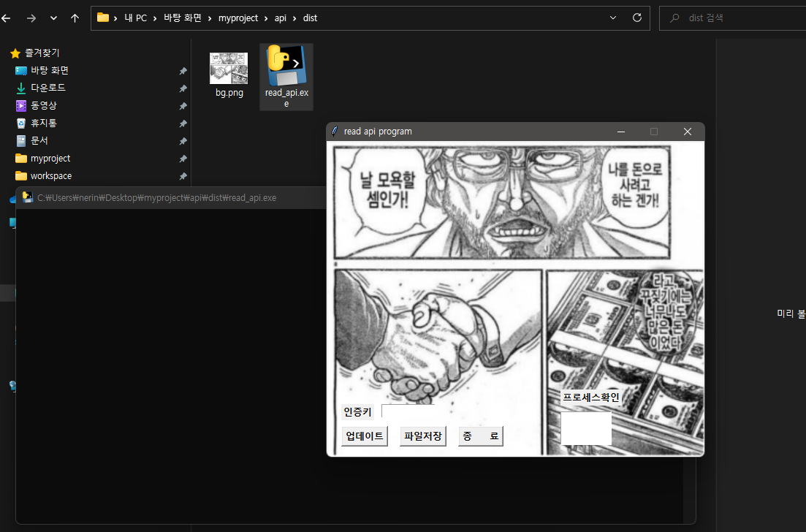
Task: Open recent locations dropdown arrow
Action: (x=53, y=18)
